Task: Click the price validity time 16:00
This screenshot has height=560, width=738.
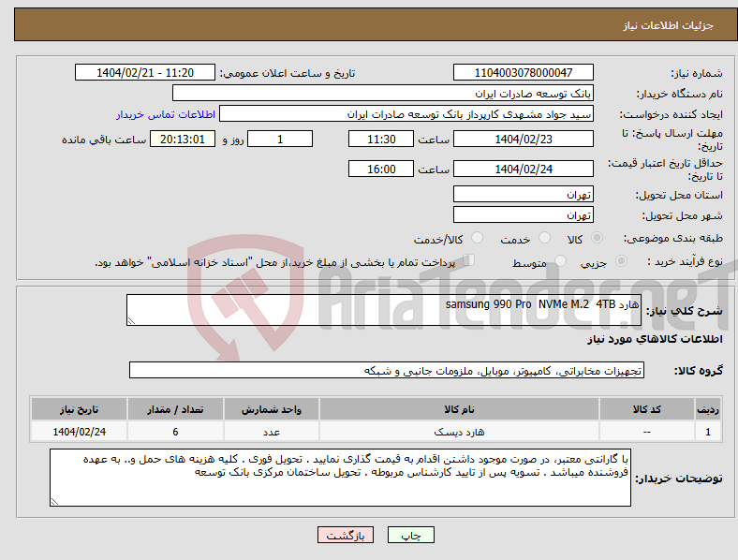Action: tap(381, 169)
